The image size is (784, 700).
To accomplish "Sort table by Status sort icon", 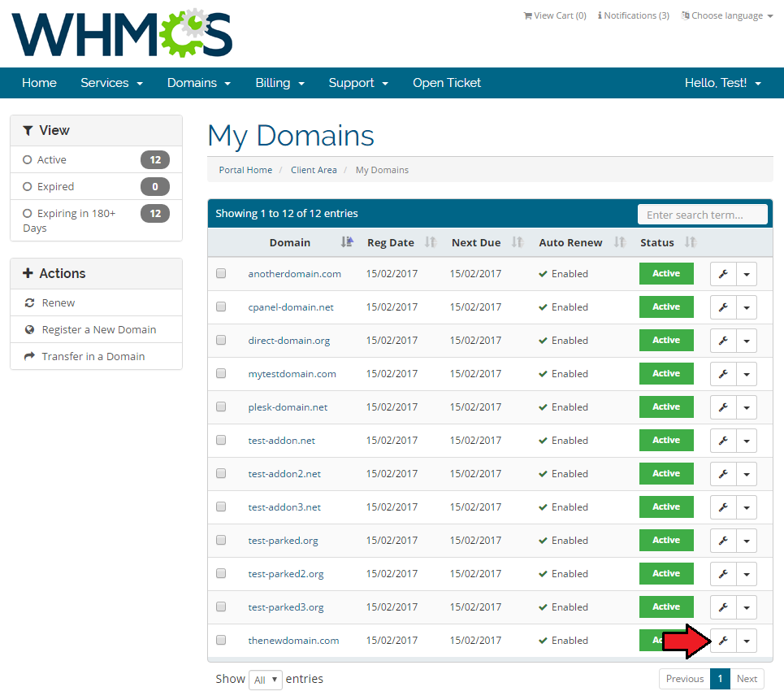I will tap(691, 242).
